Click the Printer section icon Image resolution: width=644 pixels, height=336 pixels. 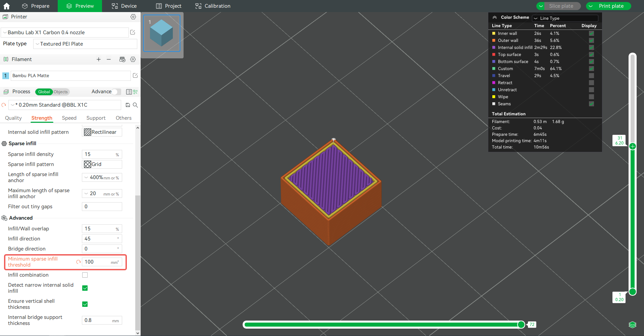(5, 17)
